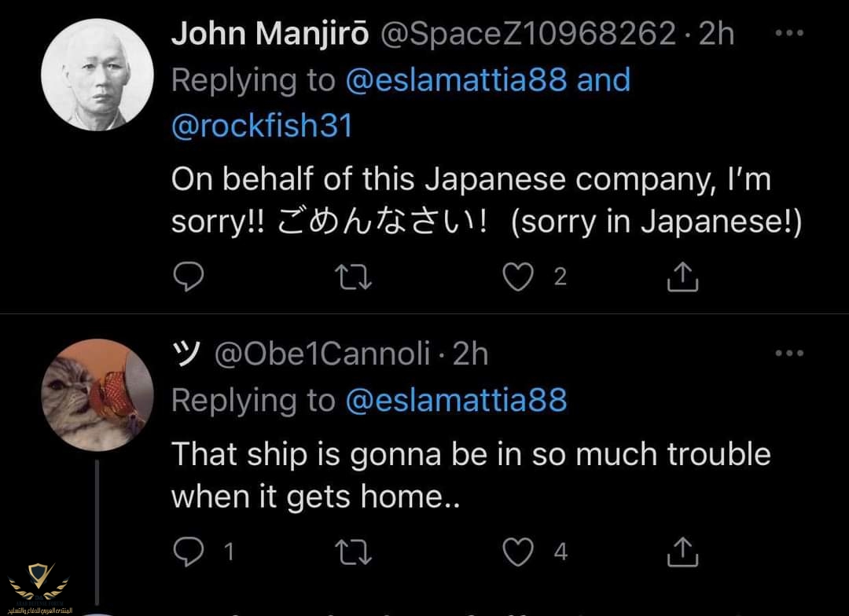Open more options for John Manjirō's tweet
The height and width of the screenshot is (616, 849).
click(x=788, y=34)
